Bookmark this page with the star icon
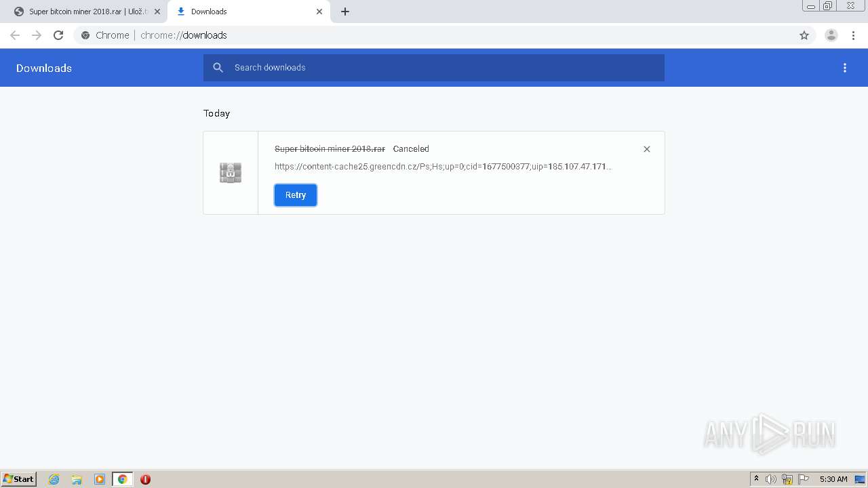Screen dimensions: 868x488 click(x=804, y=35)
